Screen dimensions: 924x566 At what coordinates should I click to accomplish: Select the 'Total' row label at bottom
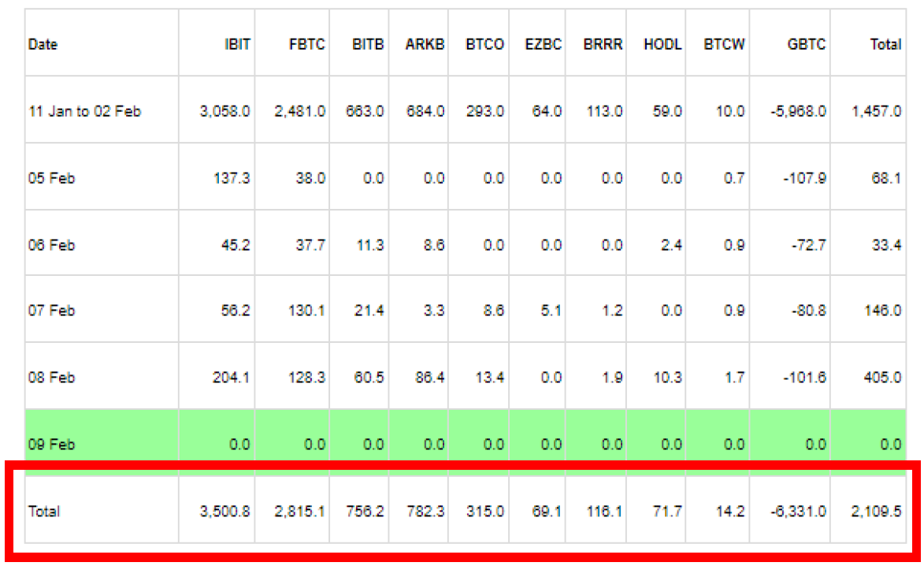pos(44,511)
